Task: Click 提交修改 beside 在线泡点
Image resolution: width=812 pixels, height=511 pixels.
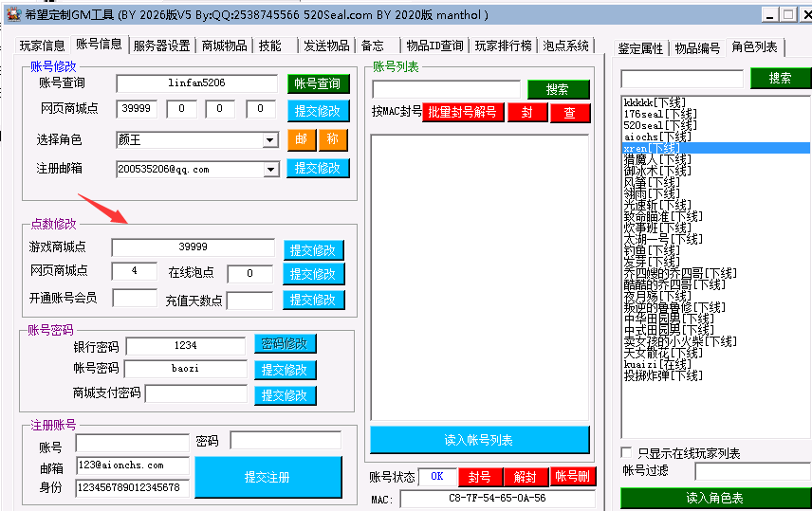Action: 313,274
